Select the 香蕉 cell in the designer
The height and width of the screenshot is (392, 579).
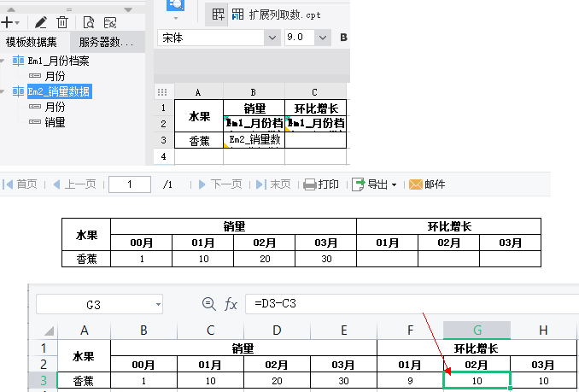[x=199, y=140]
